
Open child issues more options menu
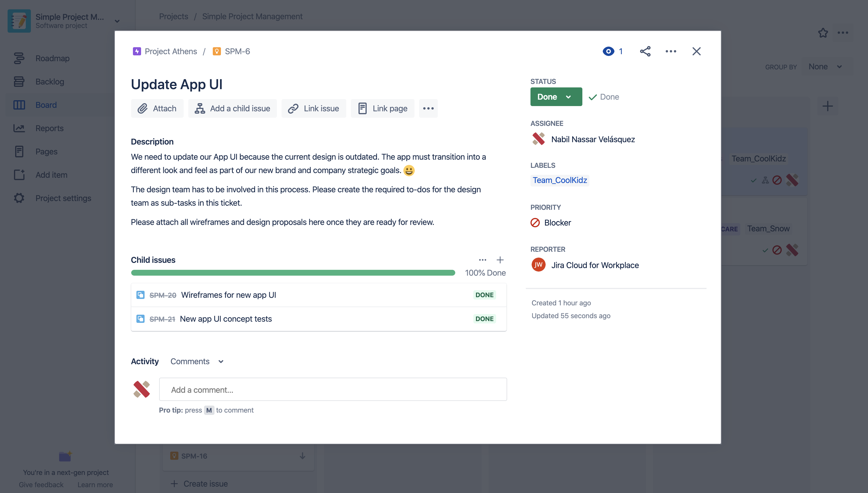point(482,260)
